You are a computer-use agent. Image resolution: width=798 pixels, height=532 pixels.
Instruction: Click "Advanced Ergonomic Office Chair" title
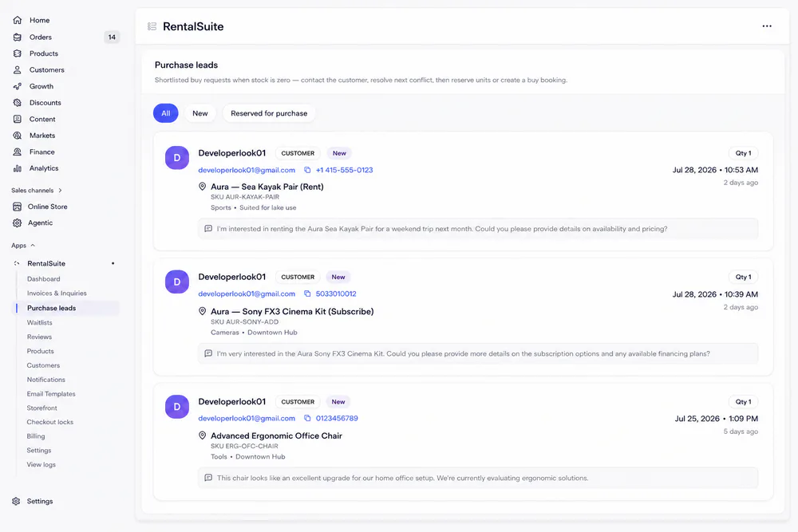pos(276,435)
